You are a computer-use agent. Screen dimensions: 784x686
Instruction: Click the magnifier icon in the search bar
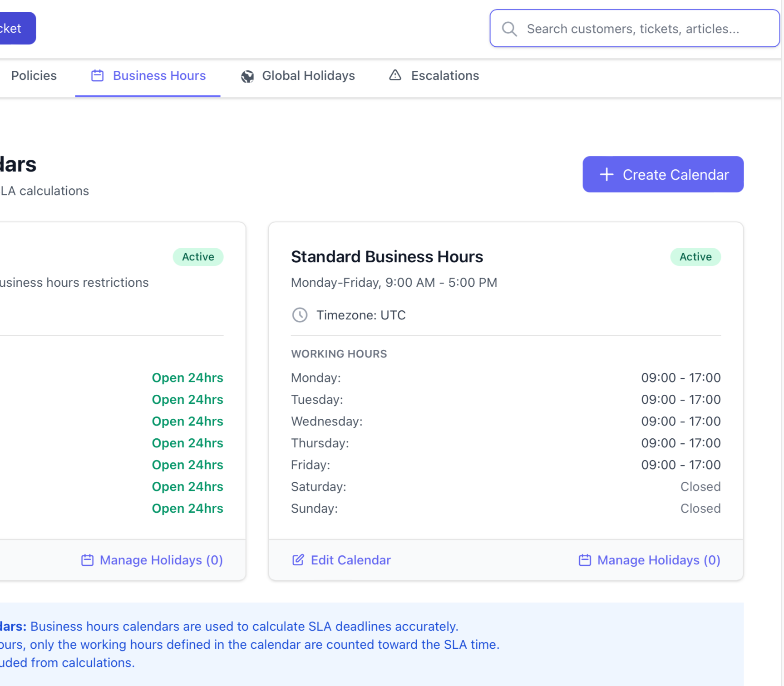[509, 29]
